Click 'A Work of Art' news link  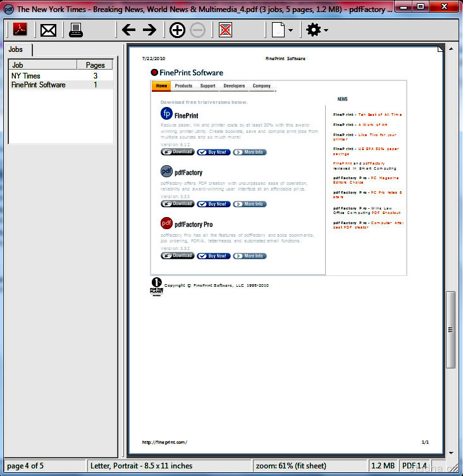coord(373,125)
